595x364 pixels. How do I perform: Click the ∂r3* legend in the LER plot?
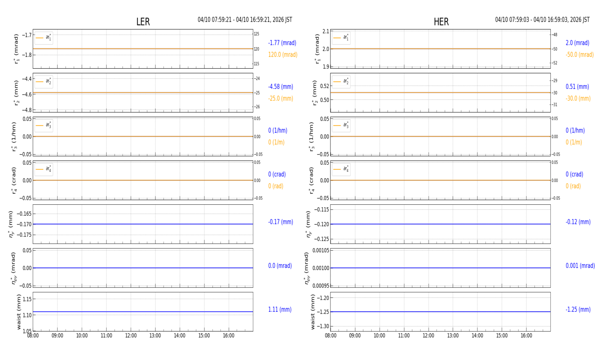(44, 126)
